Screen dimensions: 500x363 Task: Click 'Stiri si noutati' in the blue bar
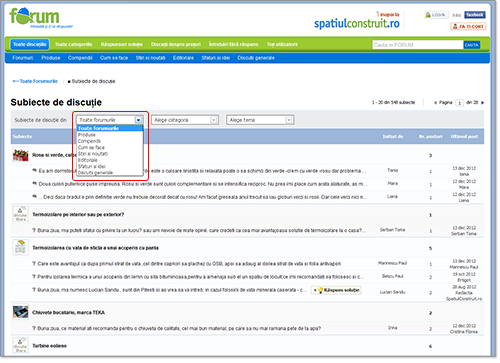150,58
